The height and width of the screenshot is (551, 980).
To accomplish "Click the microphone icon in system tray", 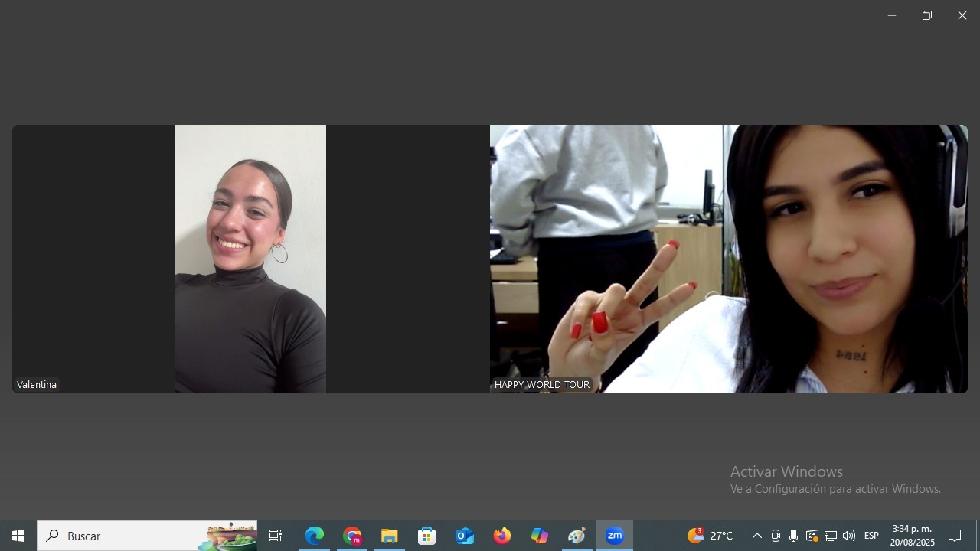I will (793, 536).
